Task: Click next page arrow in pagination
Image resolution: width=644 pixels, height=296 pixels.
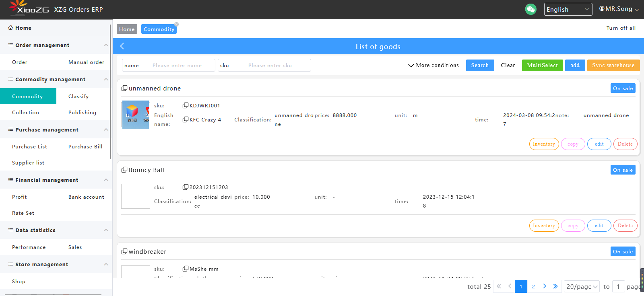Action: tap(545, 286)
